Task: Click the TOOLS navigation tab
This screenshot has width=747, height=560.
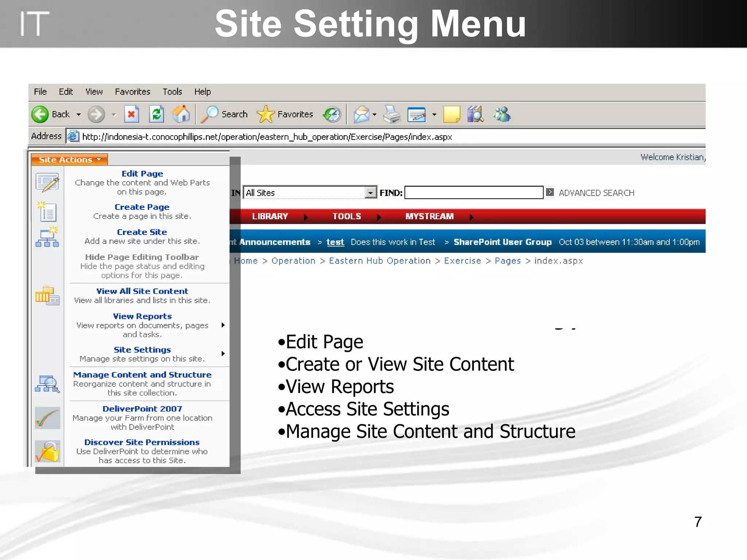Action: [x=347, y=216]
